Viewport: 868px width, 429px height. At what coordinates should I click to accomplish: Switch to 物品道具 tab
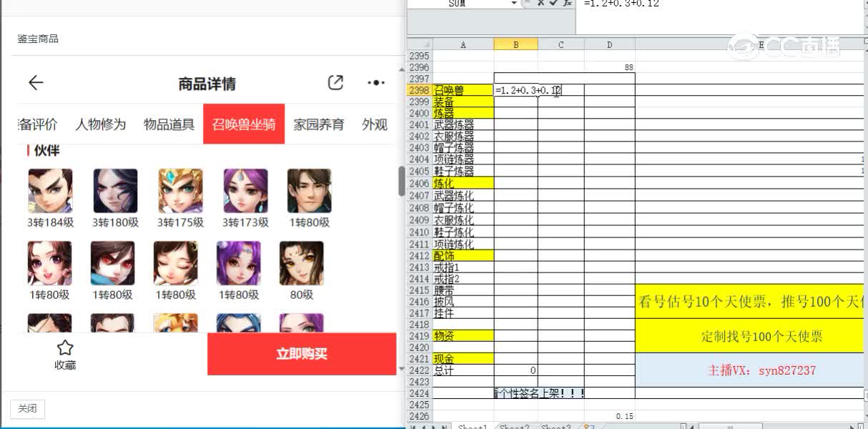(169, 124)
